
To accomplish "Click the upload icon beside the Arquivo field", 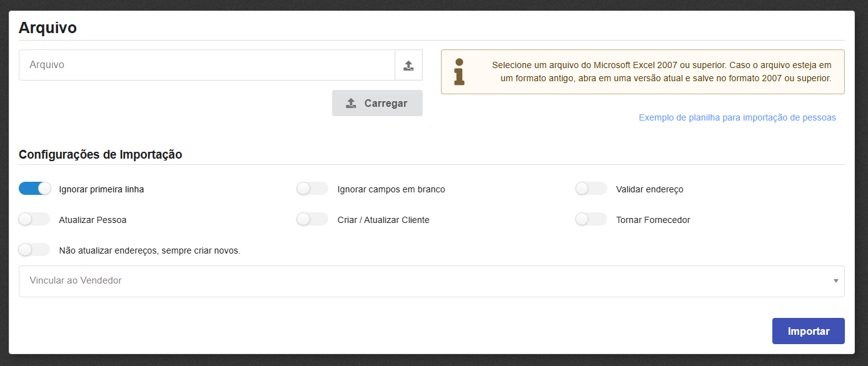I will pyautogui.click(x=408, y=66).
